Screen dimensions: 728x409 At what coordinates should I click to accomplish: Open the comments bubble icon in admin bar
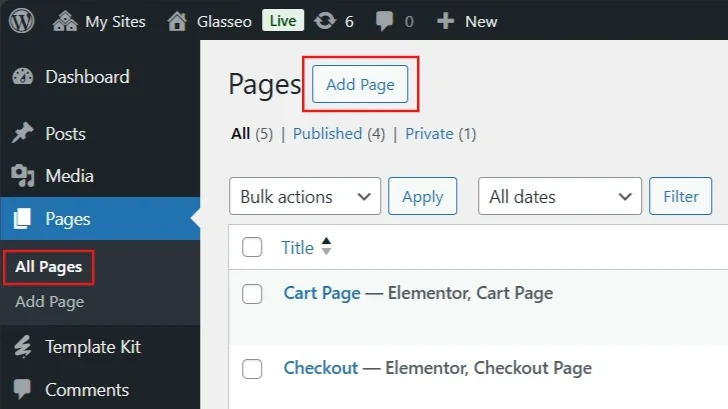coord(383,21)
